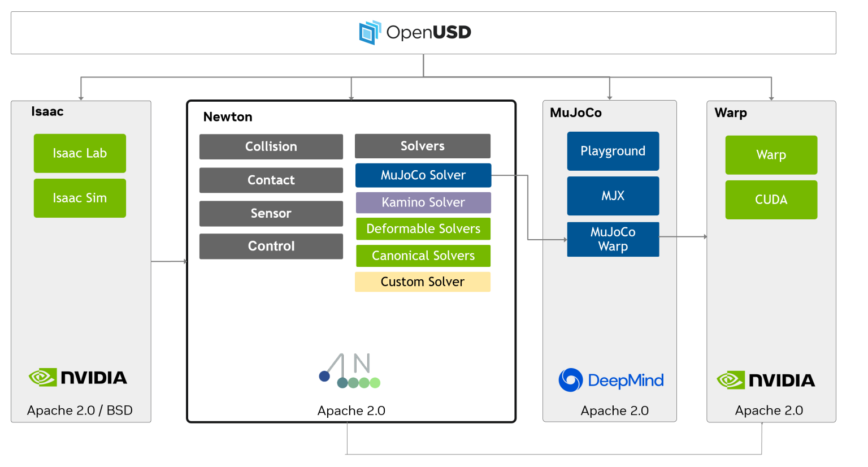Screen dimensions: 868x467
Task: Click the Contact block
Action: click(271, 180)
